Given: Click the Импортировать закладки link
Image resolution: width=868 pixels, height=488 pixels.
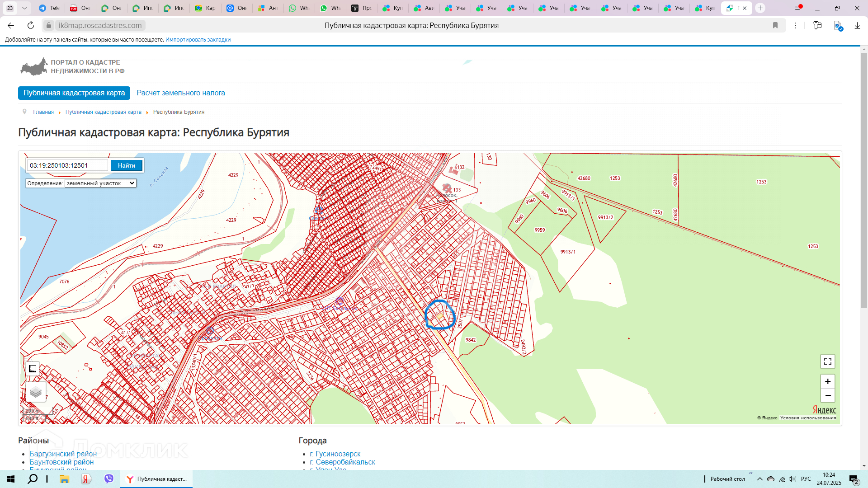Looking at the screenshot, I should [x=198, y=40].
